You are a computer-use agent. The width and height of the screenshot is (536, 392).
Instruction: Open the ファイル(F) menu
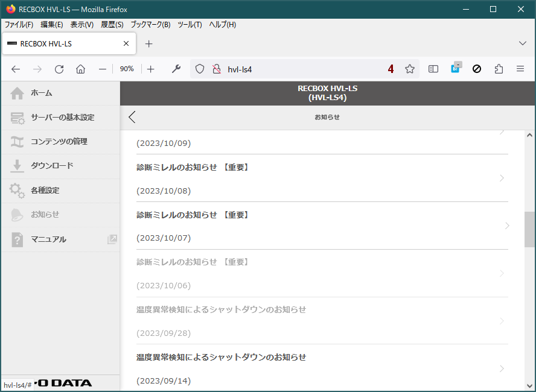[x=19, y=25]
